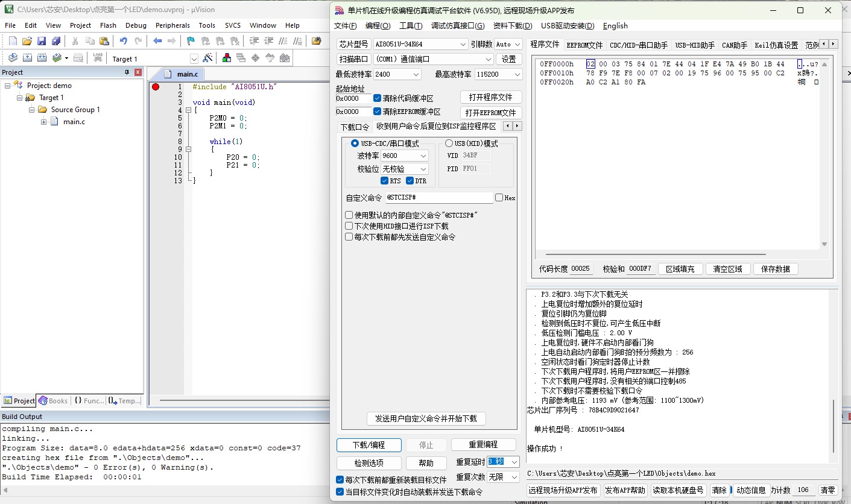This screenshot has width=851, height=504.
Task: Click the Rebuild all target files icon
Action: click(x=42, y=58)
